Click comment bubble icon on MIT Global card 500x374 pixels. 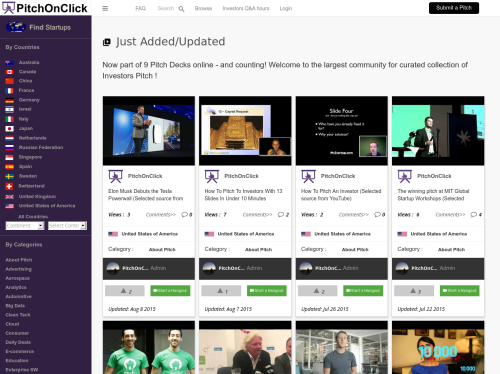coord(474,215)
